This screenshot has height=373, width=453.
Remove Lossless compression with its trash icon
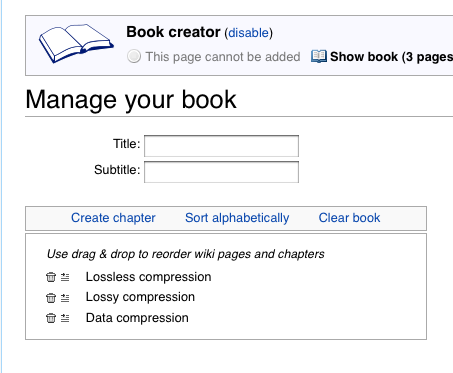(x=51, y=277)
